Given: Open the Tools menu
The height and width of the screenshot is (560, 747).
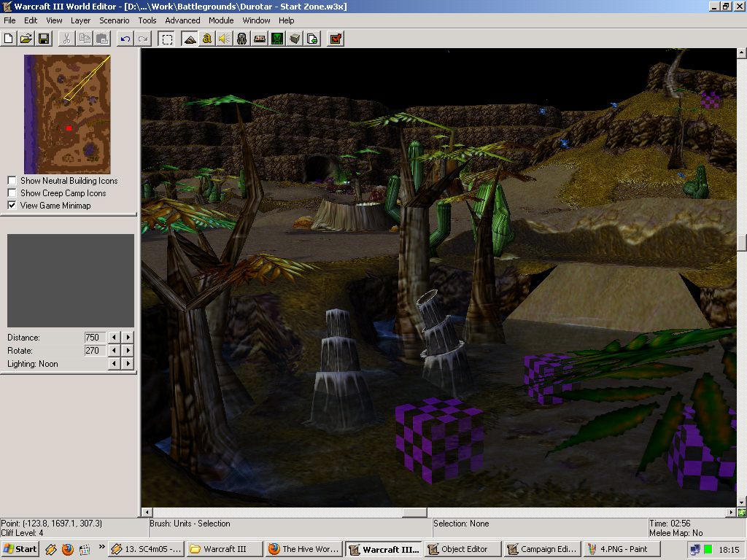Looking at the screenshot, I should [147, 20].
